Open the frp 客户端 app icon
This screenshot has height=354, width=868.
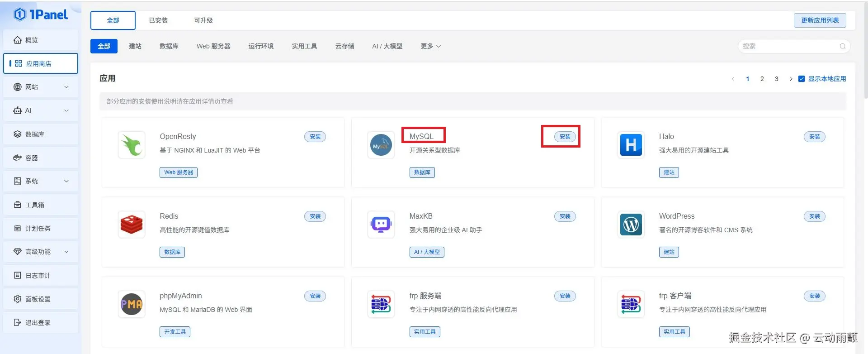pyautogui.click(x=631, y=304)
